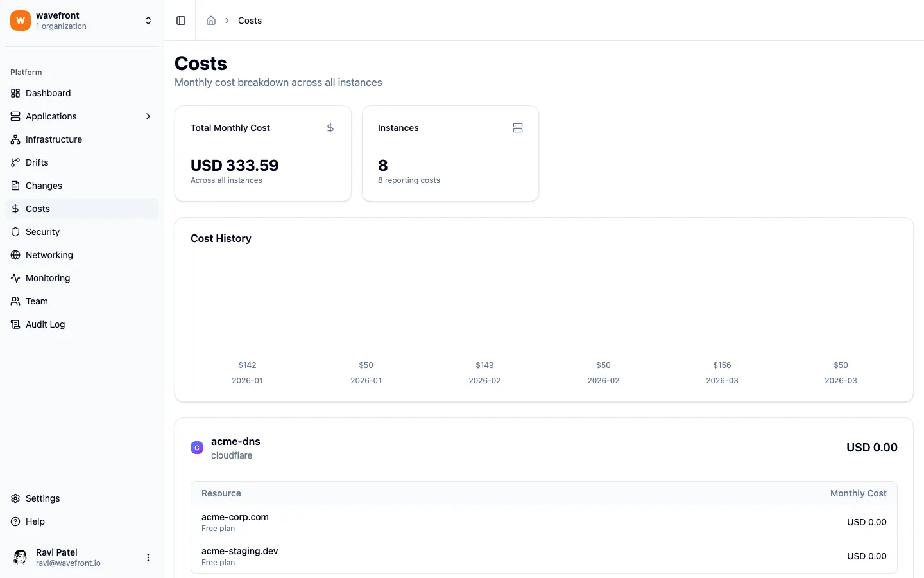The height and width of the screenshot is (578, 924).
Task: Click the Changes book icon
Action: (15, 186)
